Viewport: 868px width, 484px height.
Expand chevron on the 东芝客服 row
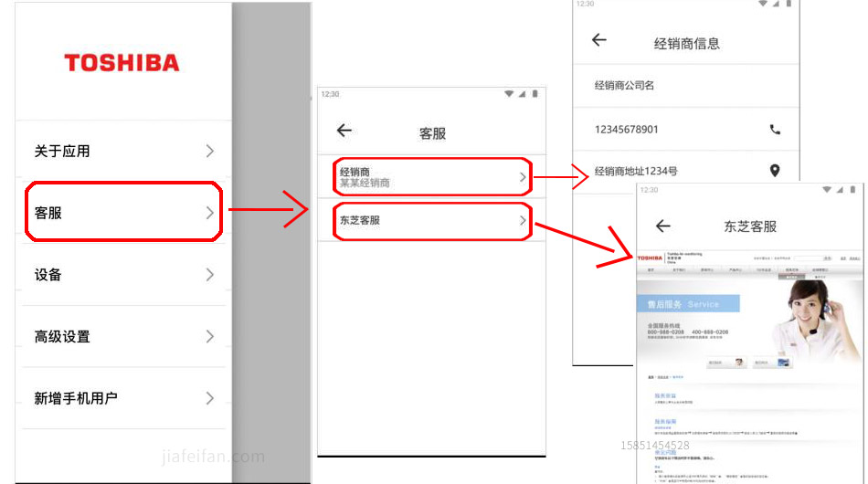pyautogui.click(x=523, y=220)
